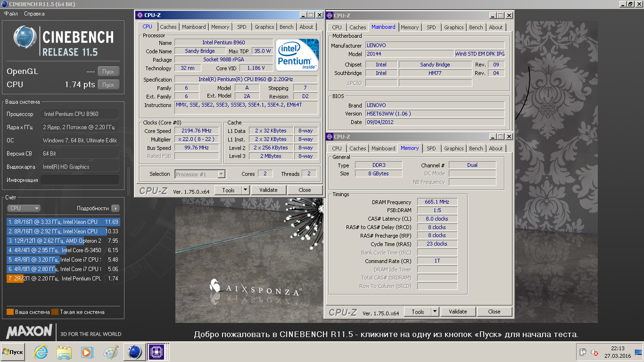Open Windows Explorer folder on taskbar
Image resolution: width=644 pixels, height=362 pixels.
pyautogui.click(x=64, y=352)
